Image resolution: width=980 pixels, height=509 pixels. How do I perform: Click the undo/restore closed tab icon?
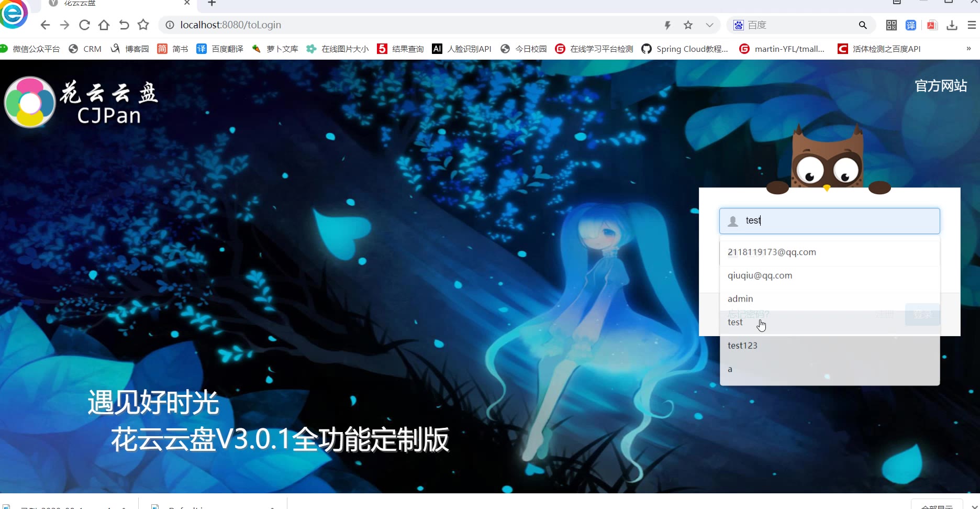tap(124, 25)
